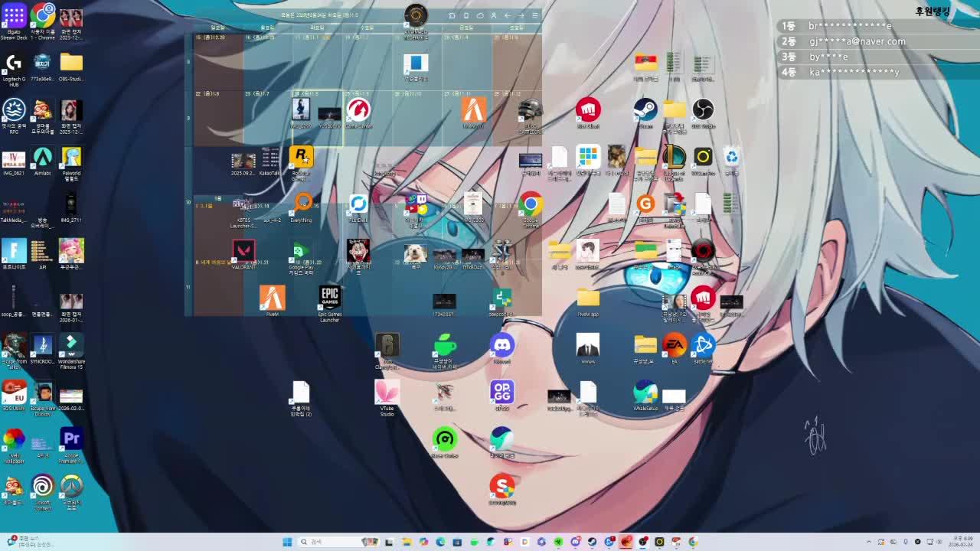Screen dimensions: 980x551
Task: Go to the next page in the calendar widget
Action: coord(521,15)
